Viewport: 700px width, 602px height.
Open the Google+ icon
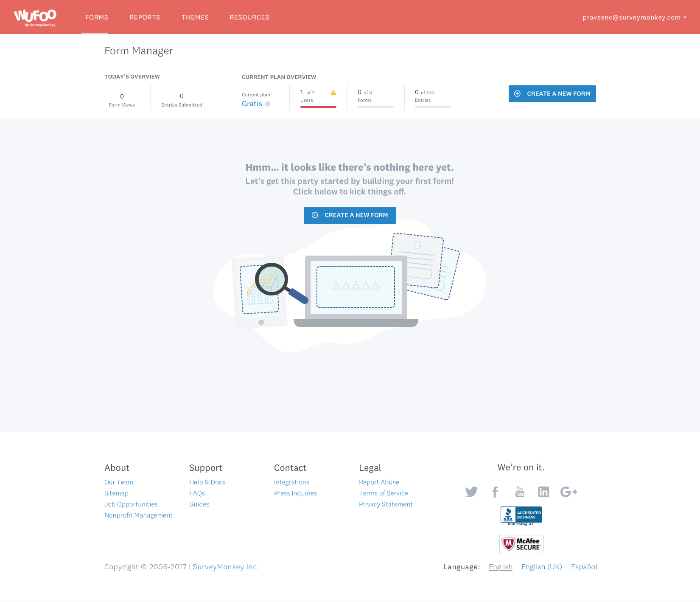[x=568, y=492]
